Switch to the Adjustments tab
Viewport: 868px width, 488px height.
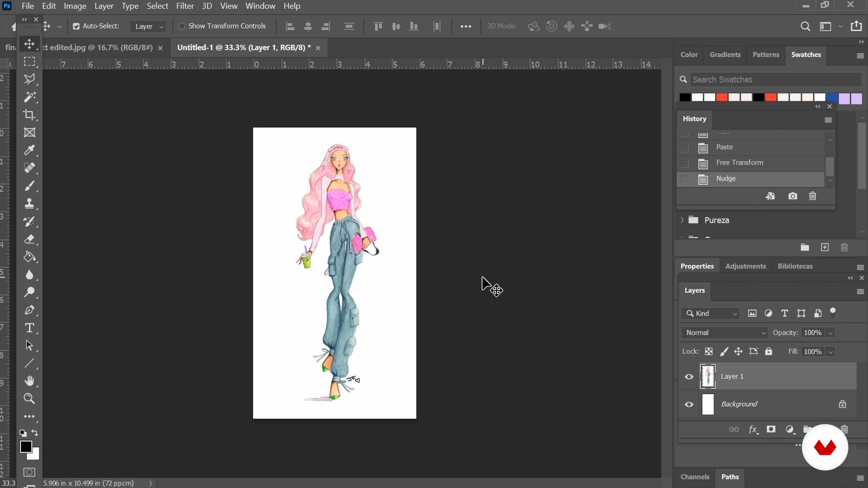pyautogui.click(x=745, y=266)
